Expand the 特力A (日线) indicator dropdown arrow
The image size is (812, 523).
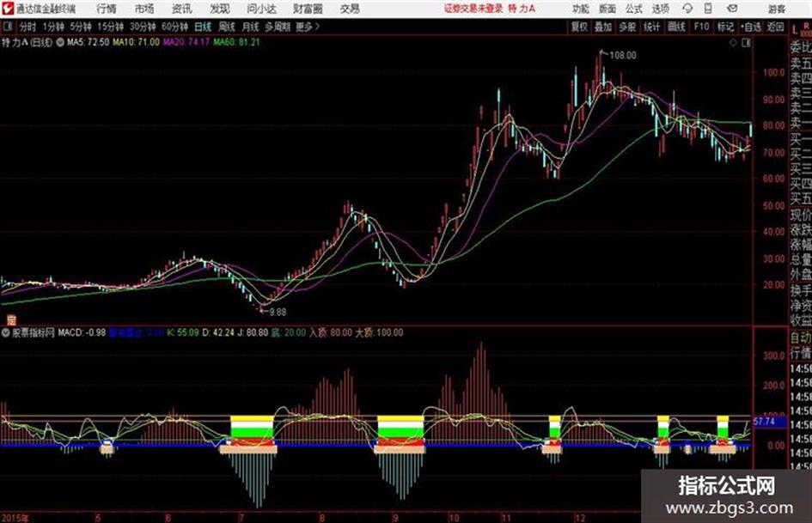(60, 42)
